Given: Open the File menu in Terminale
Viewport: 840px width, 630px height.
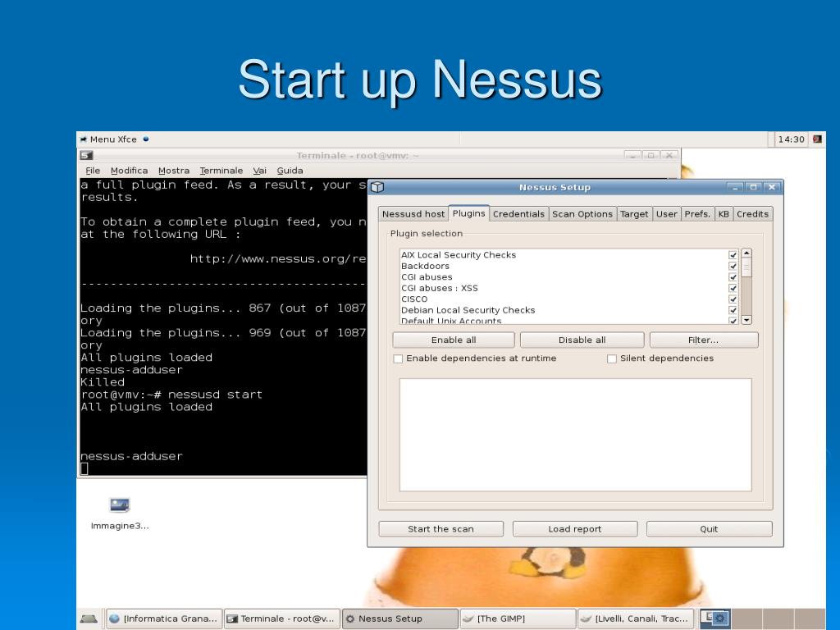Looking at the screenshot, I should [x=93, y=171].
